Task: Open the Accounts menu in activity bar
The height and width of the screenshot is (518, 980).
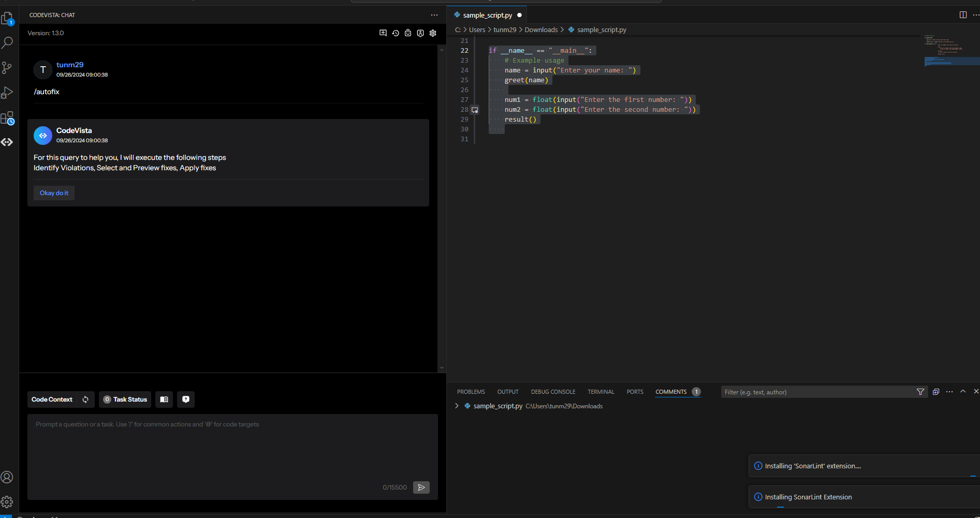Action: point(7,477)
